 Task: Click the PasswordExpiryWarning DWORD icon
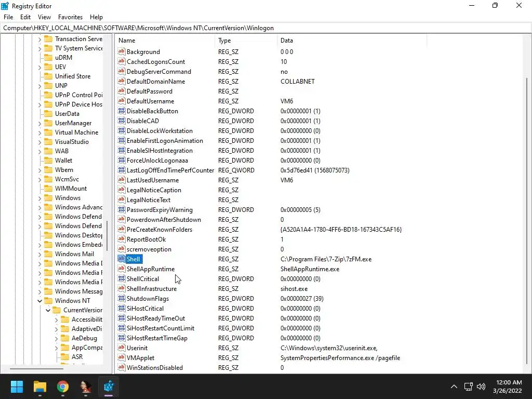pyautogui.click(x=122, y=210)
